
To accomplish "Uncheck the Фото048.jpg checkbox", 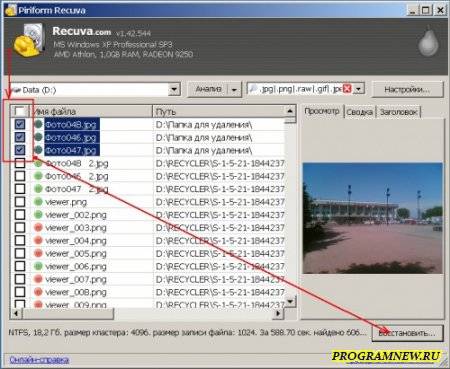I will pyautogui.click(x=20, y=124).
